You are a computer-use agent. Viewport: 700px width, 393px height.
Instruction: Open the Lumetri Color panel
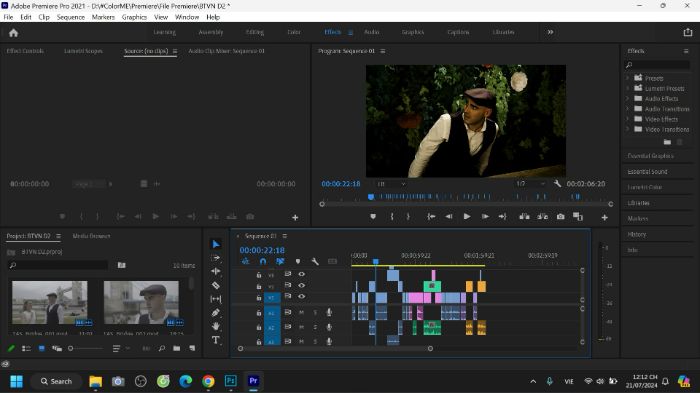pos(645,187)
